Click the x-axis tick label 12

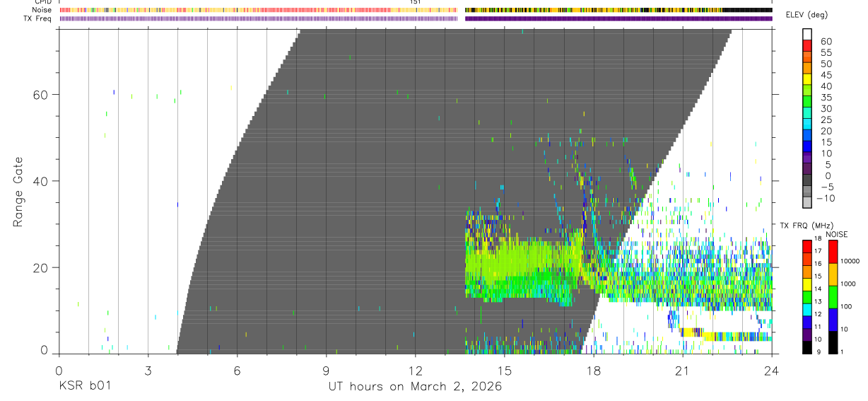pos(415,370)
